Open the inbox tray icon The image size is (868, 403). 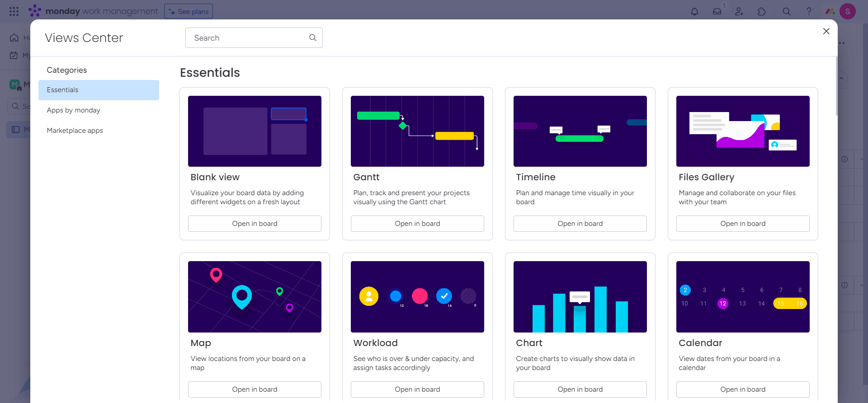pyautogui.click(x=717, y=12)
